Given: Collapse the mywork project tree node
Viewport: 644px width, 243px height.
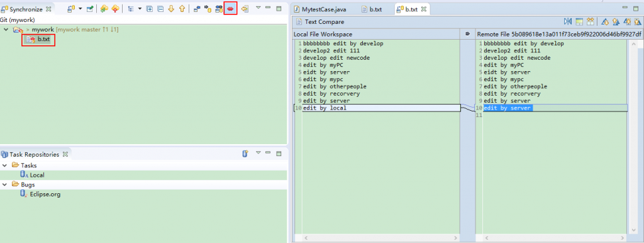Looking at the screenshot, I should click(5, 30).
